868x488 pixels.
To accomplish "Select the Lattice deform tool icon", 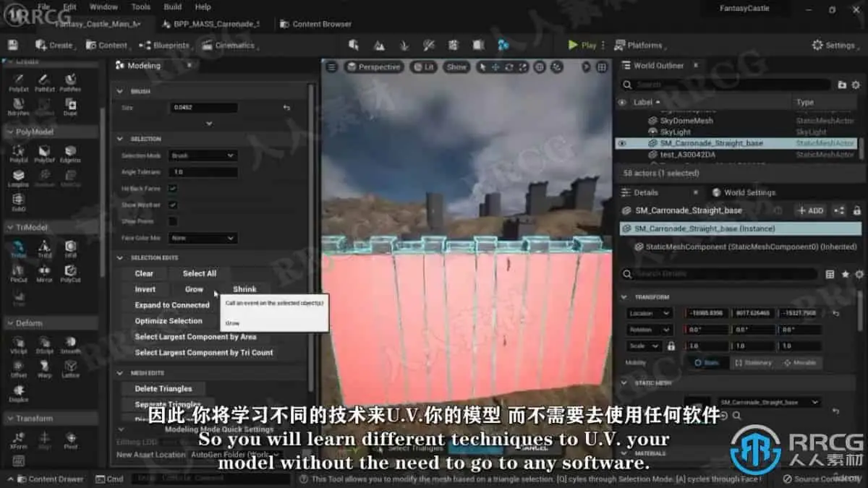I will click(x=70, y=369).
